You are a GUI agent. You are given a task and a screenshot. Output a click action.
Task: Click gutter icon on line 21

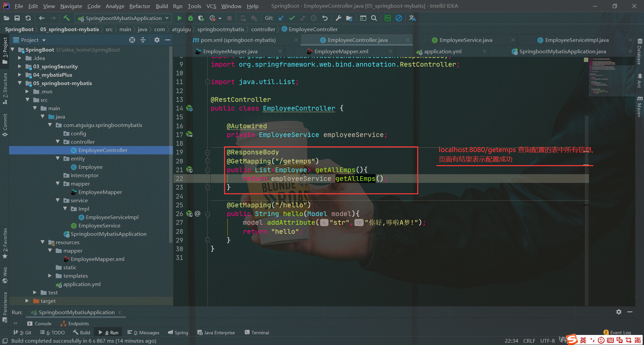(190, 170)
